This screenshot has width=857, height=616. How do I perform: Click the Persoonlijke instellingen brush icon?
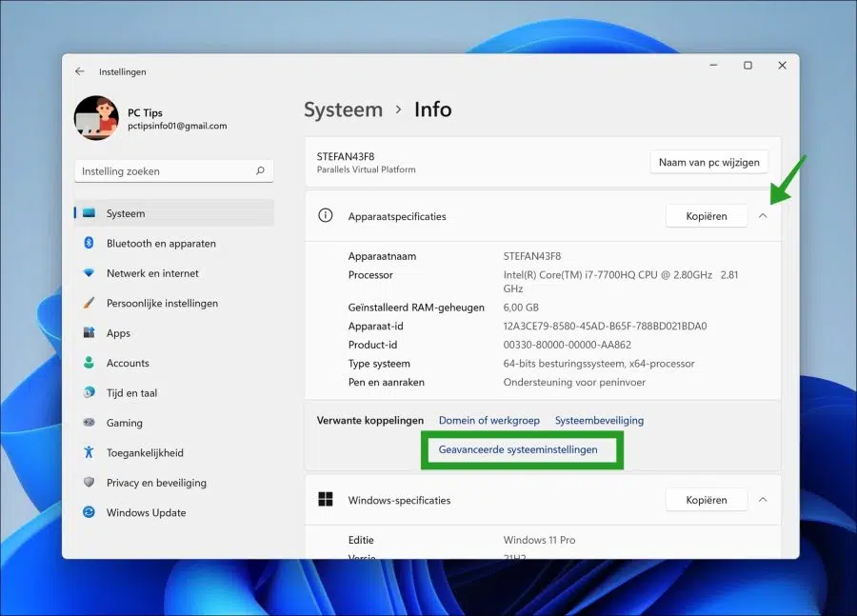click(89, 303)
